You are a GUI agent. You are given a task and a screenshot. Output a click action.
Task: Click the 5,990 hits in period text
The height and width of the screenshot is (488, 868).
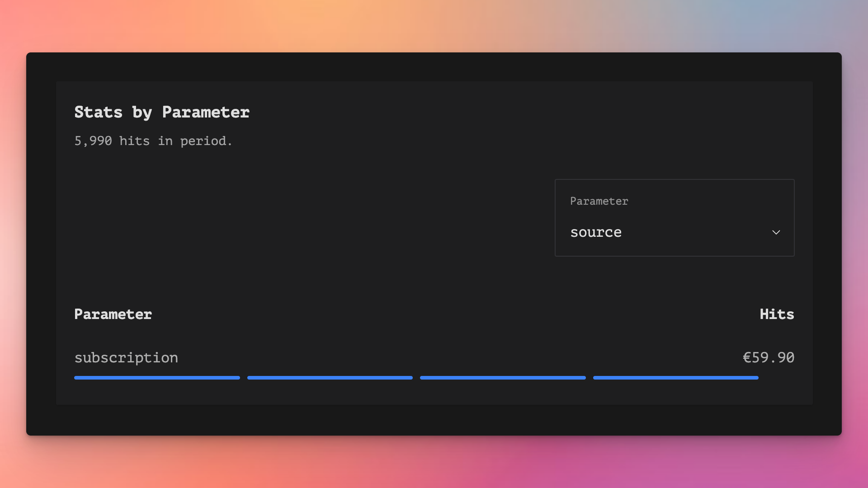tap(153, 141)
